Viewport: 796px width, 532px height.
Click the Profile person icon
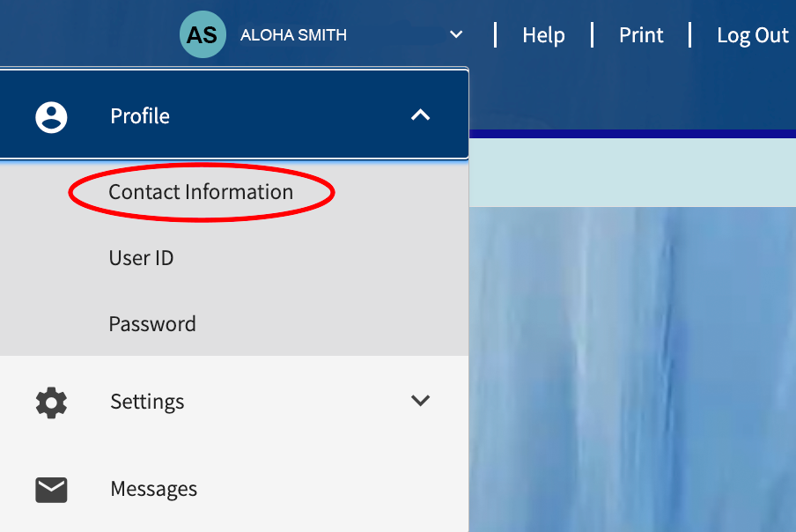50,115
